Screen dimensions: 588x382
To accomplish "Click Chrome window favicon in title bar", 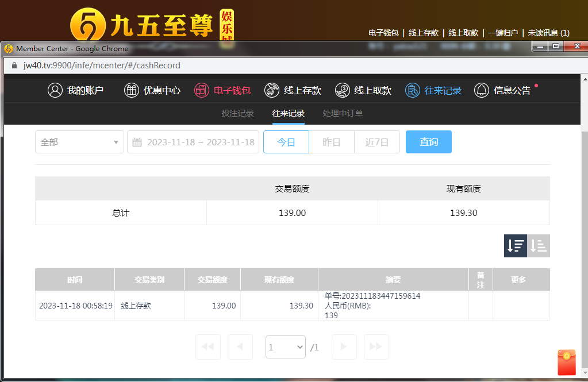I will point(9,49).
